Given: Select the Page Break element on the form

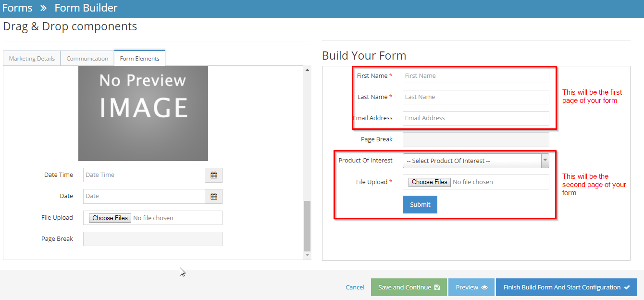Looking at the screenshot, I should (x=475, y=139).
